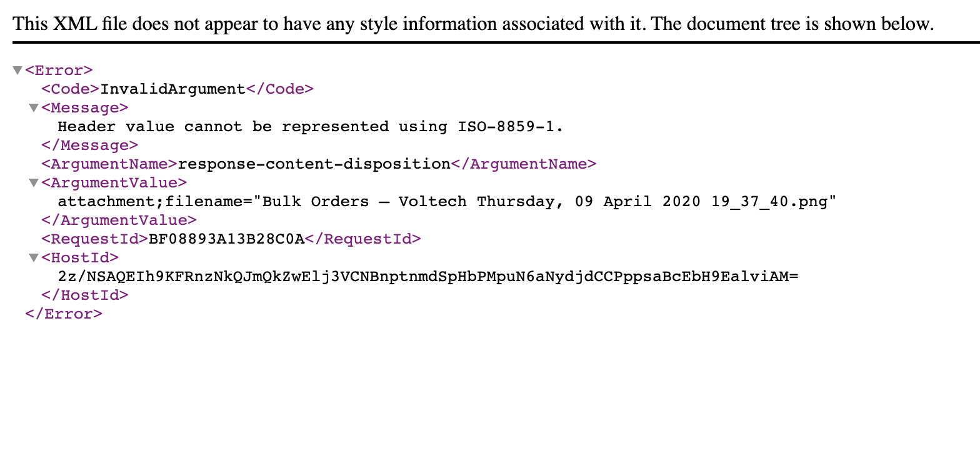Collapse the Message node disclosure triangle
The image size is (980, 461).
point(34,108)
